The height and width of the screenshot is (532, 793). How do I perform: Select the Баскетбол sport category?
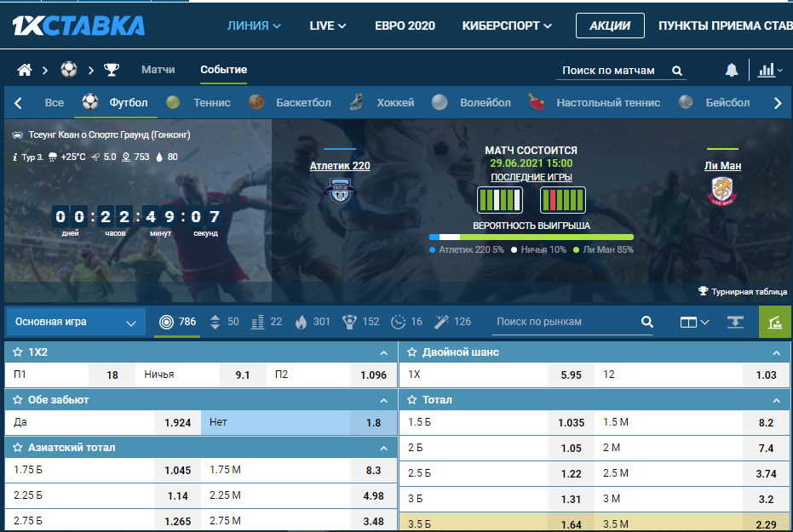(290, 102)
